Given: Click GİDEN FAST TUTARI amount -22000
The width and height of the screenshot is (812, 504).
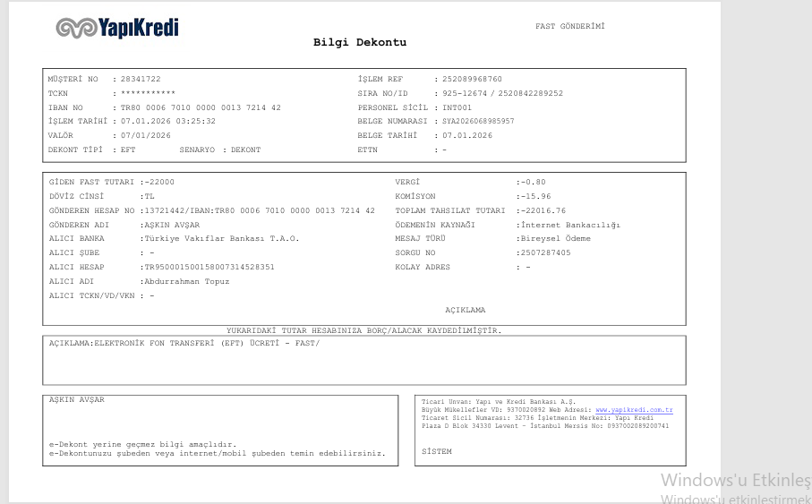Looking at the screenshot, I should point(159,182).
